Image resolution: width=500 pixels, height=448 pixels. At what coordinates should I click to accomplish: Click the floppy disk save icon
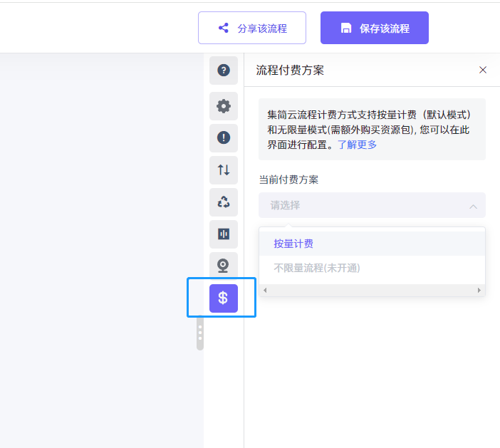346,28
